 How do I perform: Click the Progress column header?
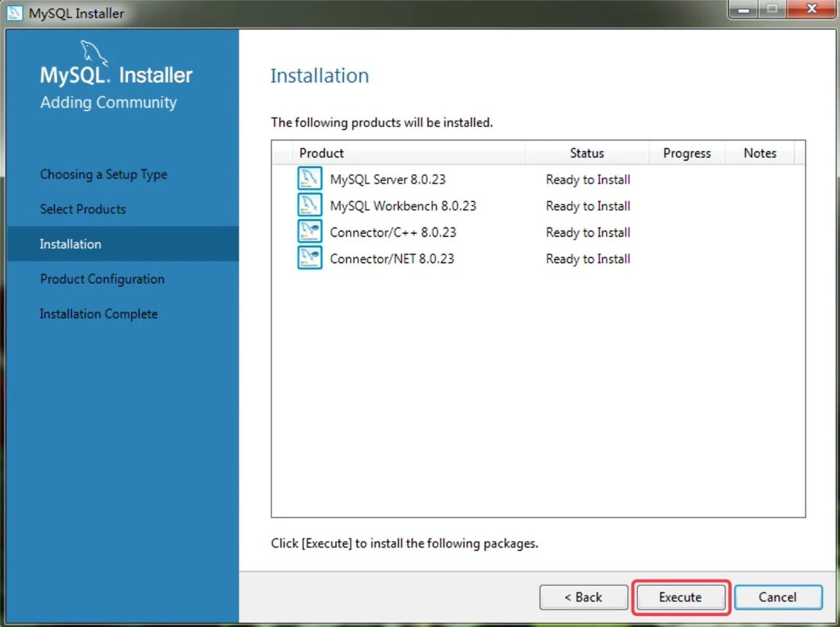pyautogui.click(x=686, y=153)
